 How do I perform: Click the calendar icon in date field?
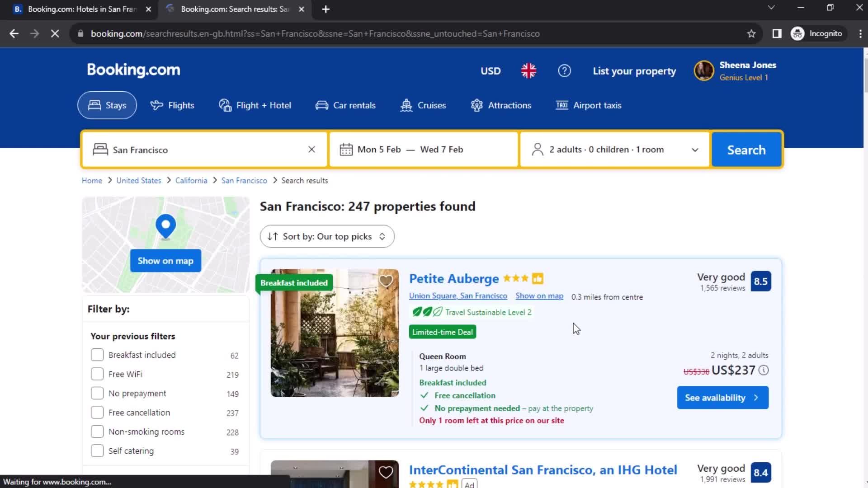(346, 150)
